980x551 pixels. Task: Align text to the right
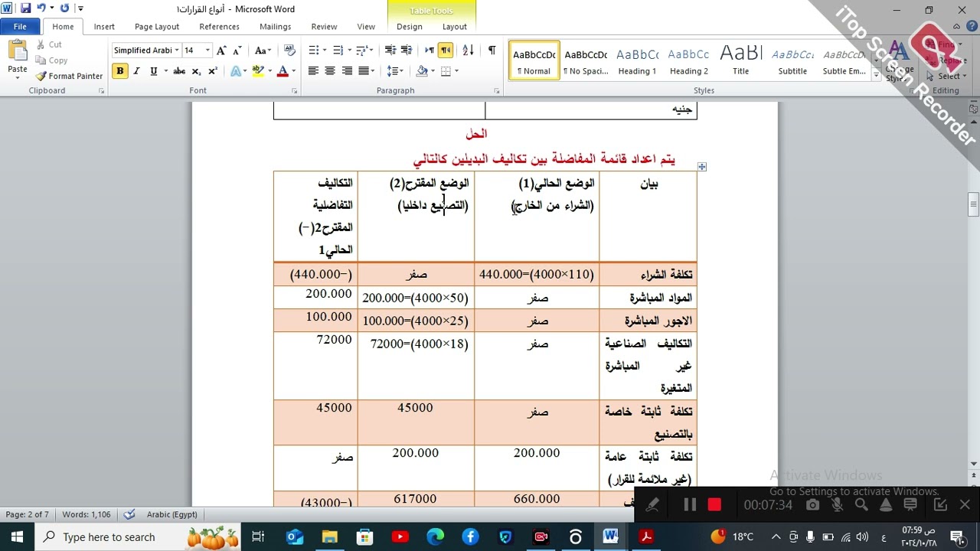[x=347, y=71]
